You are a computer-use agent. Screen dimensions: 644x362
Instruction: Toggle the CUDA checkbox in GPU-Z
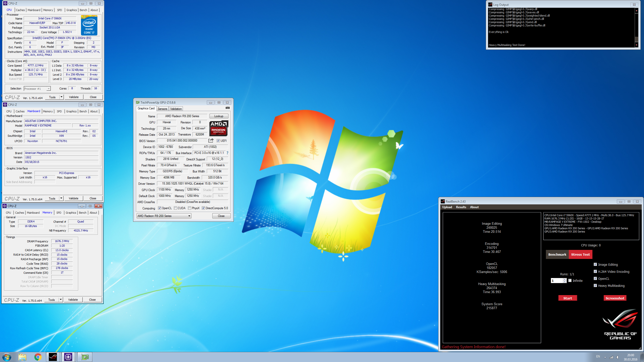175,208
